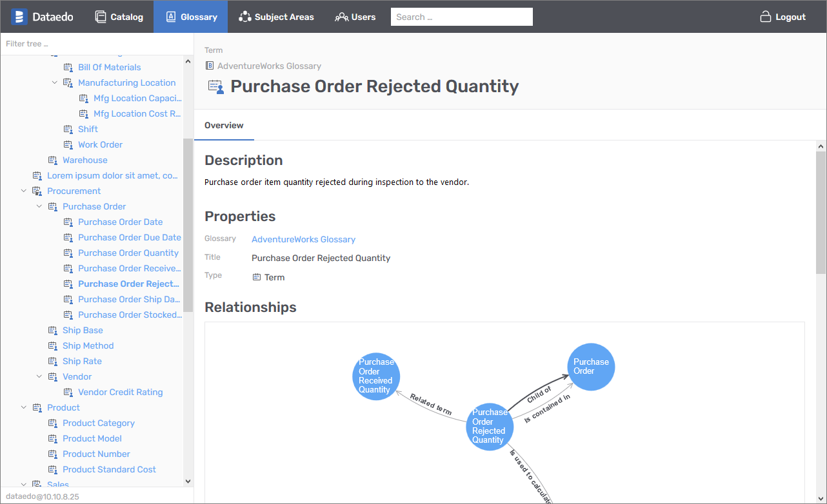Click the AdventureWorks Glossary breadcrumb icon
Viewport: 827px width, 504px height.
210,66
